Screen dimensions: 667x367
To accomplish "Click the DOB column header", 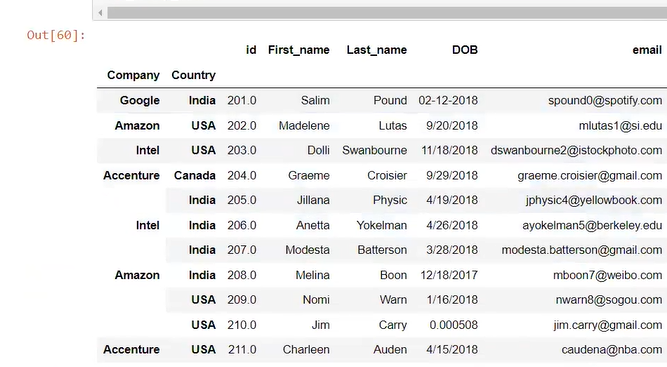I will point(465,50).
